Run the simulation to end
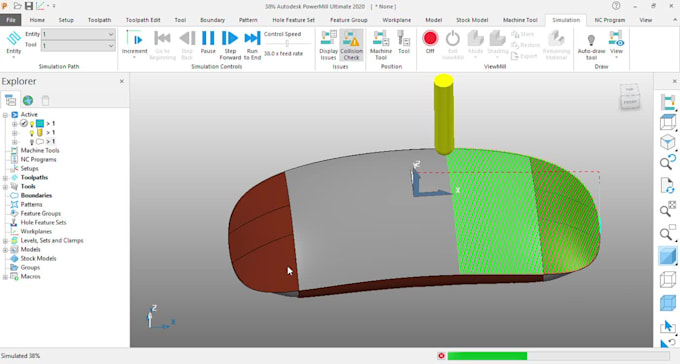The width and height of the screenshot is (680, 364). [252, 45]
